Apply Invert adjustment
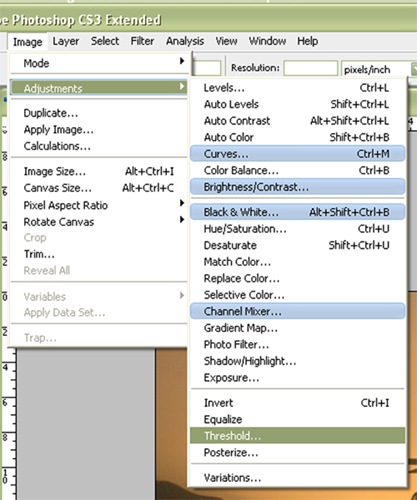 [298, 403]
